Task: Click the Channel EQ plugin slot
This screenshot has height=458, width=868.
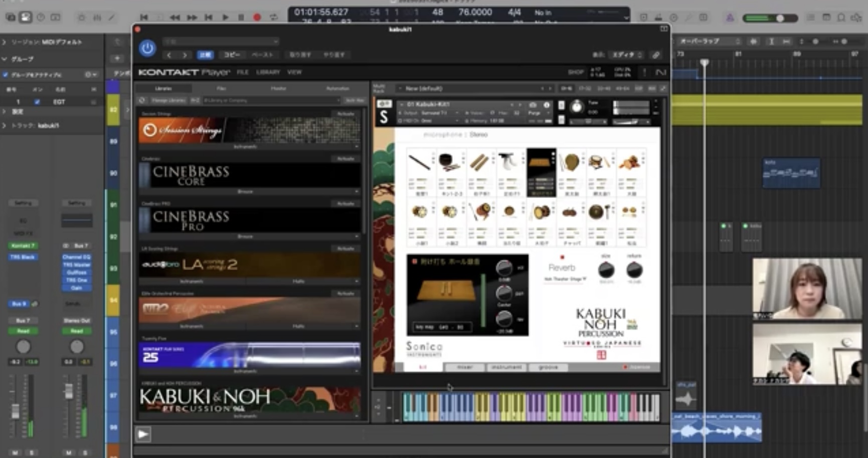Action: click(x=76, y=257)
